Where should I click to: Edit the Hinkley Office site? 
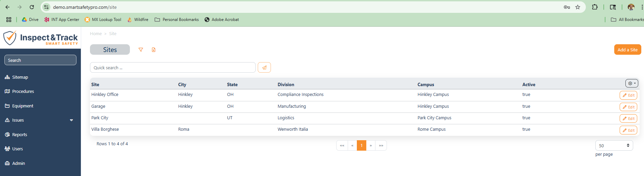click(628, 95)
